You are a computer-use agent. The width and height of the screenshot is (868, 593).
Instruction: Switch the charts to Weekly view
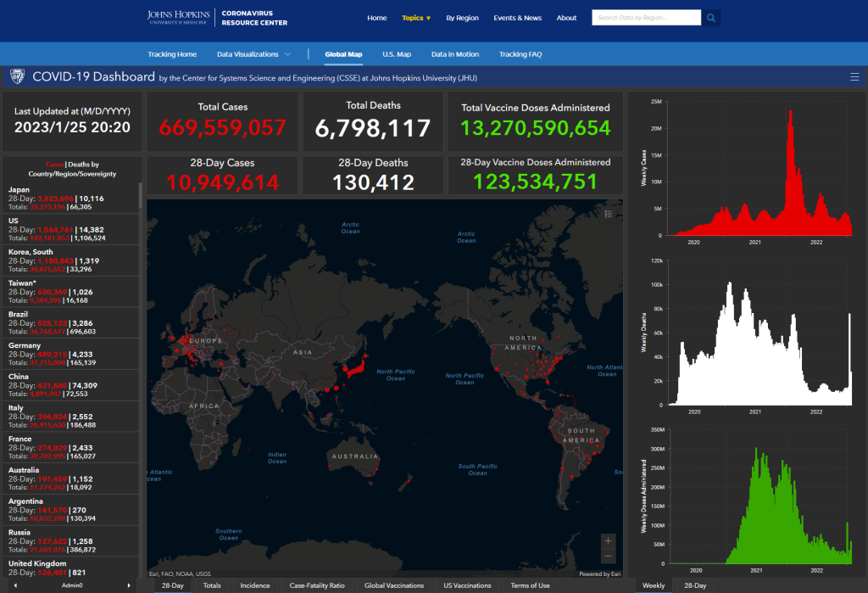(x=654, y=585)
